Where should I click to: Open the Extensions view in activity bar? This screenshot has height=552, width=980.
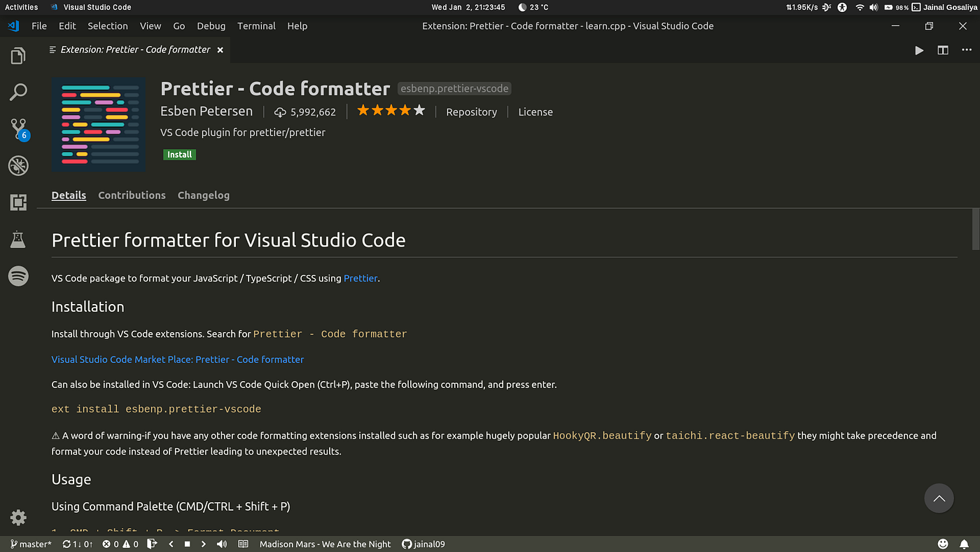pyautogui.click(x=18, y=202)
